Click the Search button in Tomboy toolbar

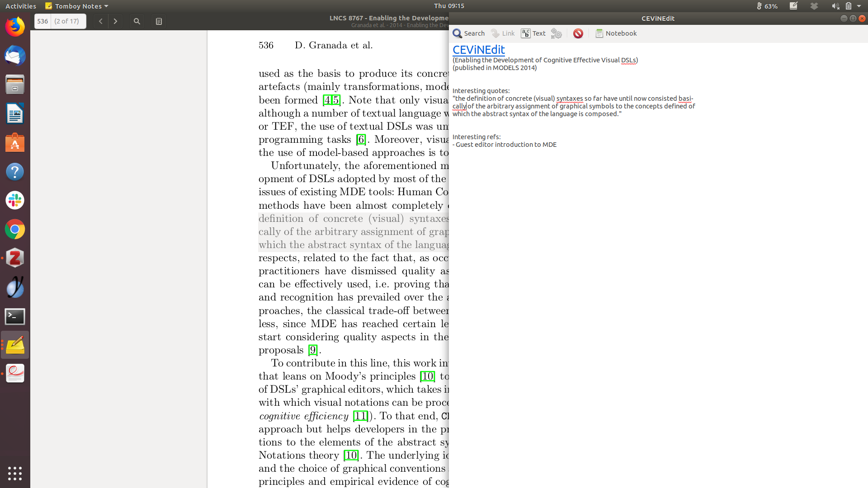[x=469, y=33]
